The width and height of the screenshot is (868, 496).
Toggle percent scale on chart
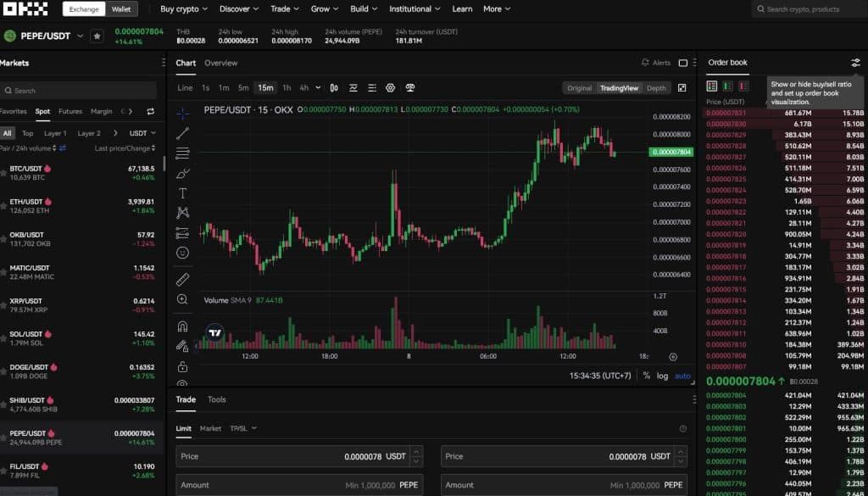(x=647, y=376)
